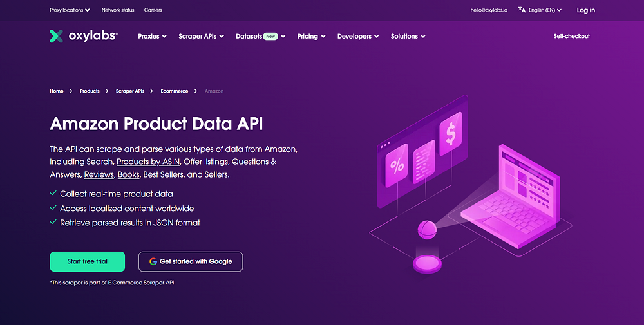This screenshot has width=644, height=325.
Task: Click Log in
Action: coord(585,10)
